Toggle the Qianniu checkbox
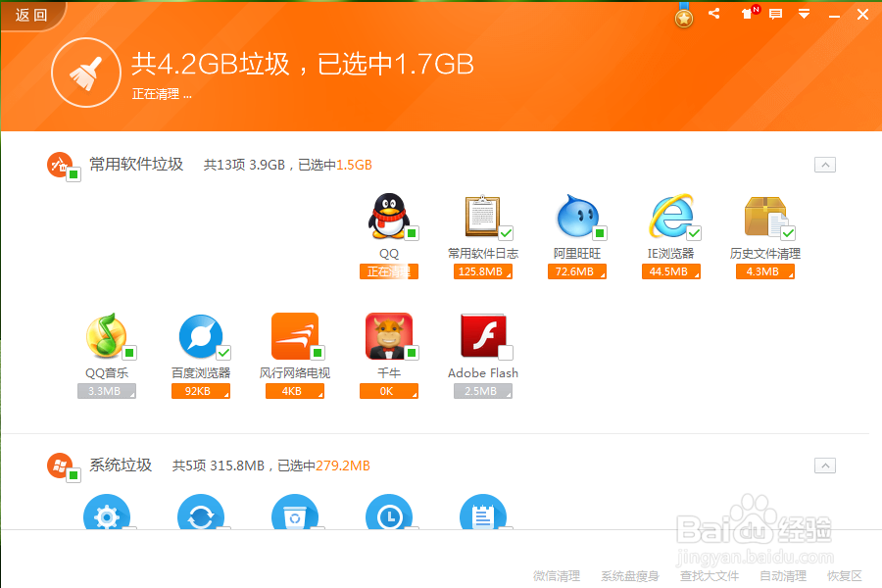Image resolution: width=882 pixels, height=588 pixels. [x=412, y=353]
